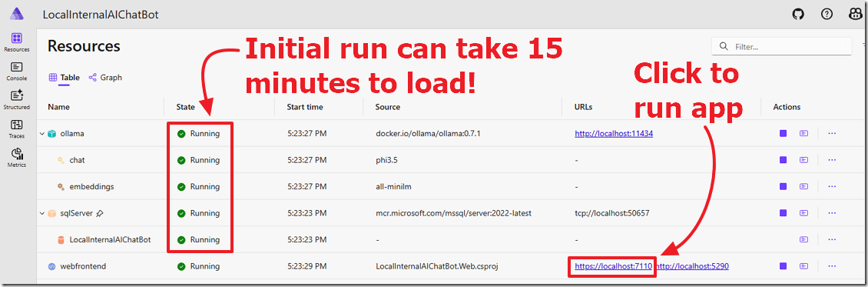Open the Console sidebar page

point(17,71)
